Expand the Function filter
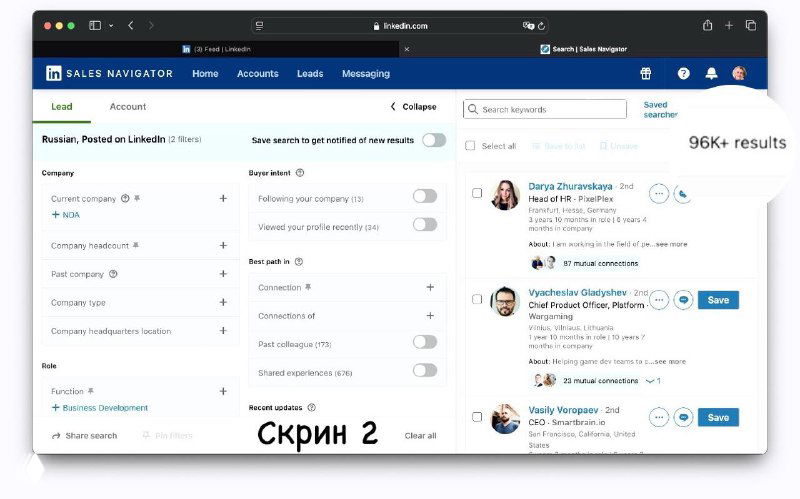 (223, 391)
